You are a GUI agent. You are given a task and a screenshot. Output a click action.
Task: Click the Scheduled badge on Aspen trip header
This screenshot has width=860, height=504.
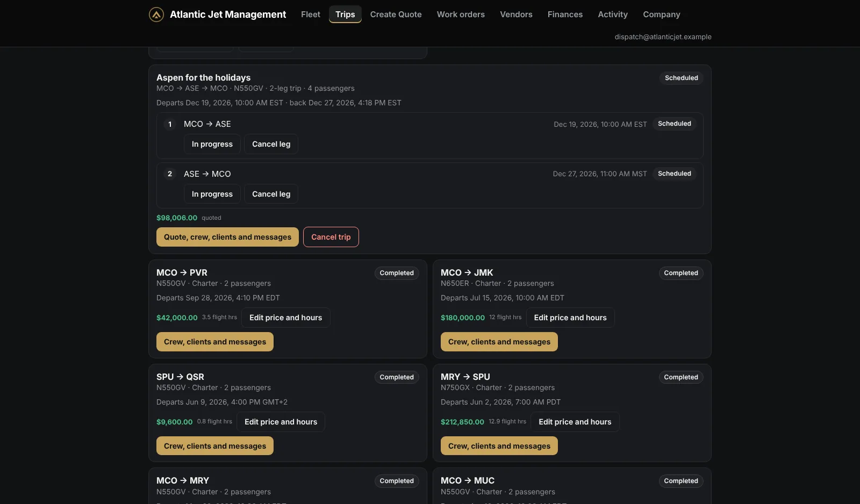coord(682,78)
